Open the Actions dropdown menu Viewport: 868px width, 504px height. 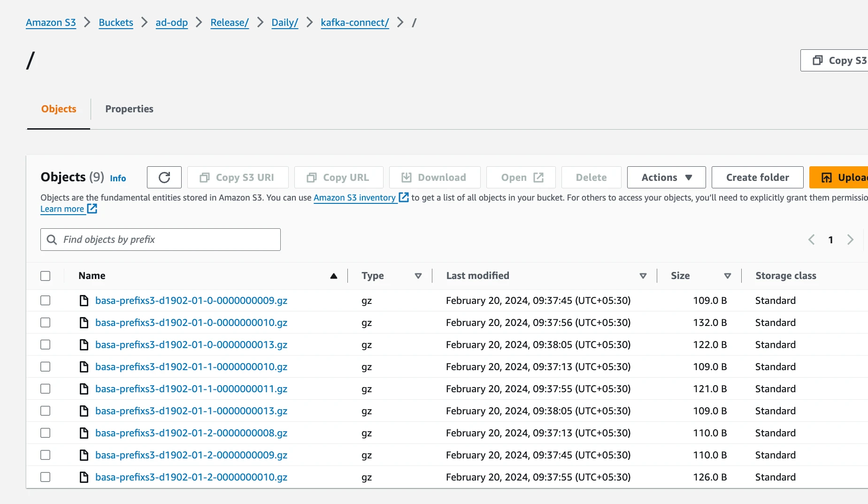pos(667,178)
